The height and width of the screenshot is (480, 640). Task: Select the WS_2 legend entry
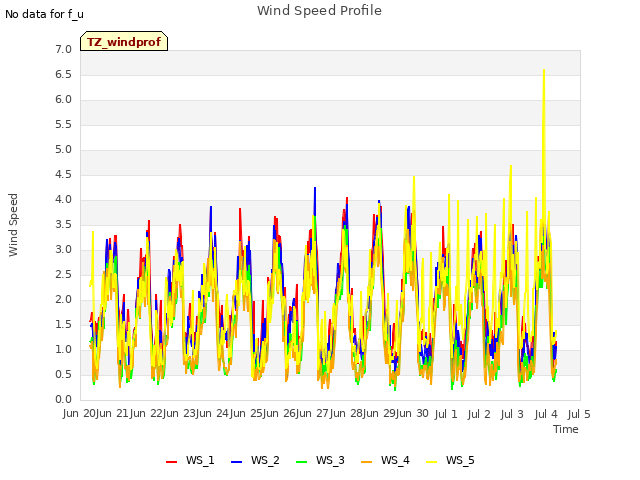255,460
